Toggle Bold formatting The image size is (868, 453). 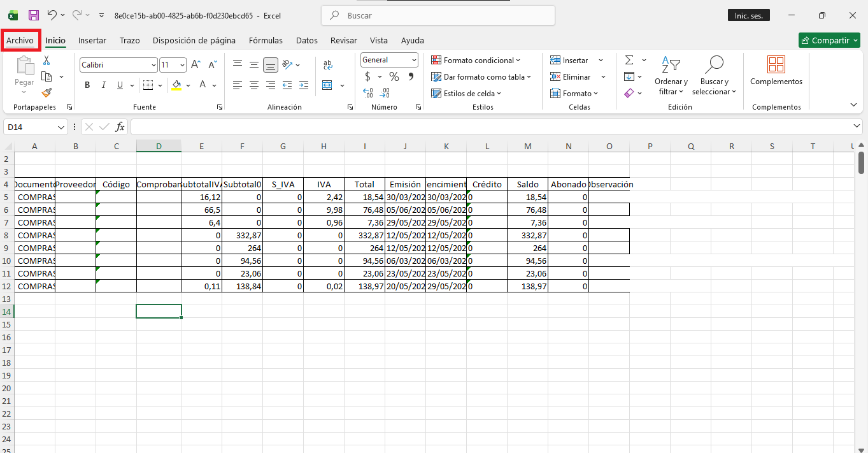pos(87,85)
